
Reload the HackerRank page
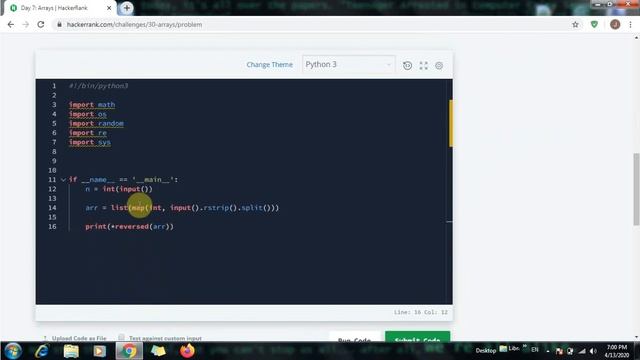(x=40, y=24)
